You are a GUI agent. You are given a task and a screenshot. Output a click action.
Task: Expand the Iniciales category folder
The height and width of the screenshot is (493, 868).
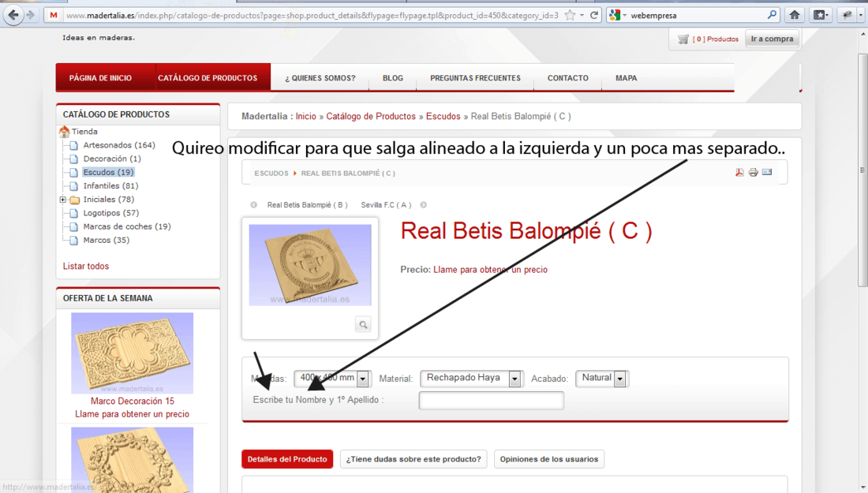coord(62,200)
